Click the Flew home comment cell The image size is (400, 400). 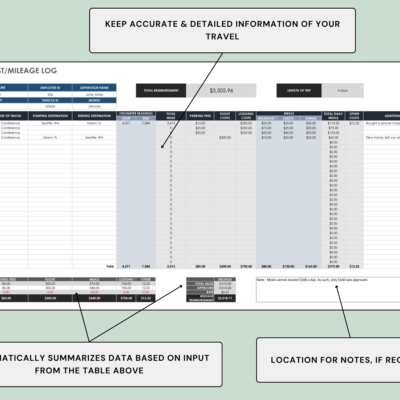click(x=382, y=138)
